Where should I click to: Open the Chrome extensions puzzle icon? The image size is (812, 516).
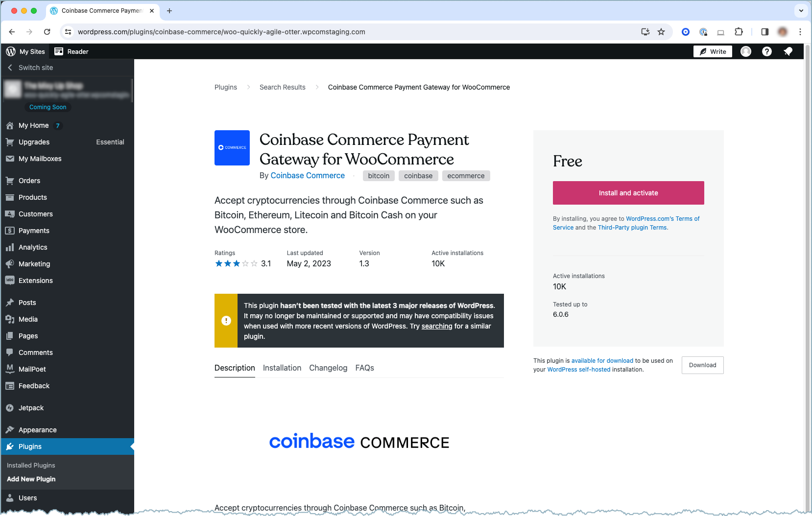pyautogui.click(x=739, y=32)
